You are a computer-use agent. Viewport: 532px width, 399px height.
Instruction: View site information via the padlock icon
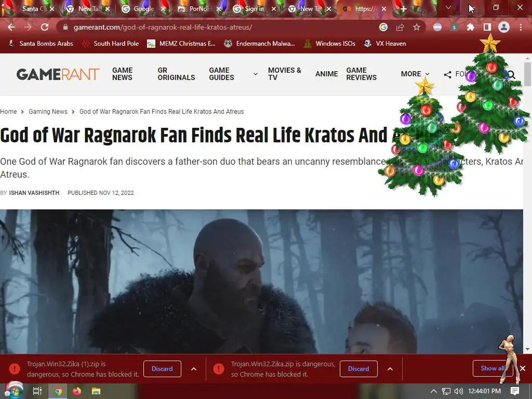click(65, 27)
